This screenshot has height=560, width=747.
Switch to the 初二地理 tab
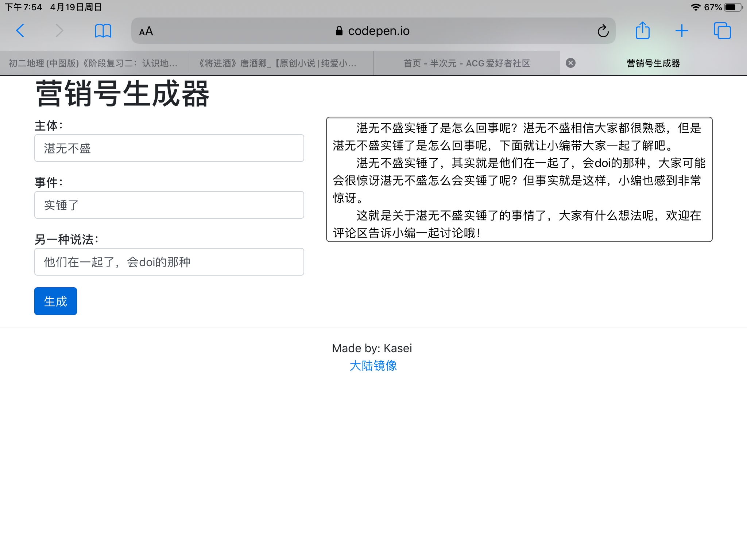tap(93, 63)
